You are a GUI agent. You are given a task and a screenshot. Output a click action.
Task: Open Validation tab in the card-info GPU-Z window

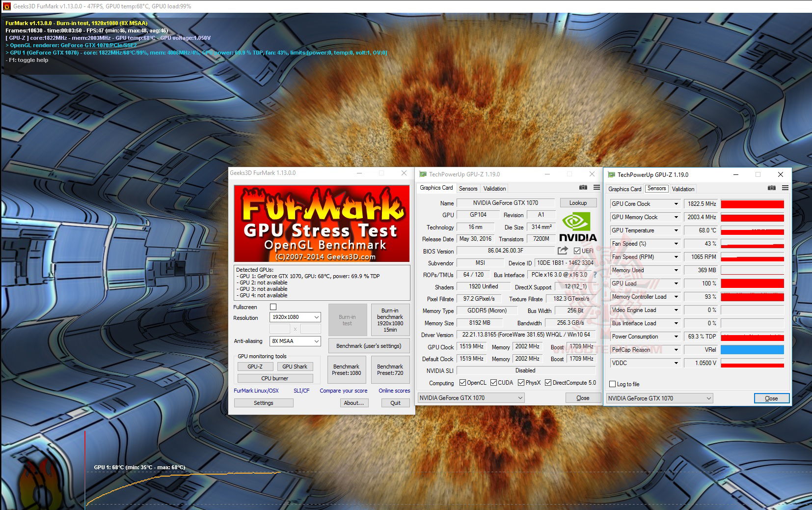tap(494, 189)
